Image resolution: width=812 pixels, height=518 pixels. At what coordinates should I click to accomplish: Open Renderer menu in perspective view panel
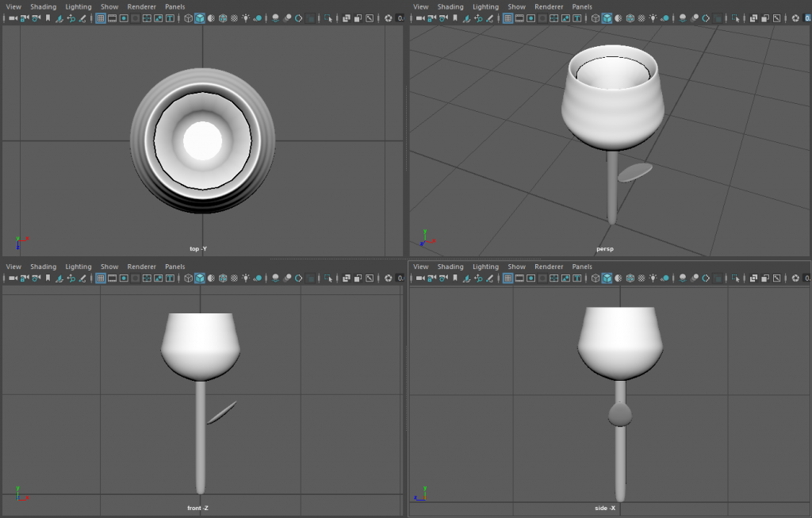tap(549, 6)
